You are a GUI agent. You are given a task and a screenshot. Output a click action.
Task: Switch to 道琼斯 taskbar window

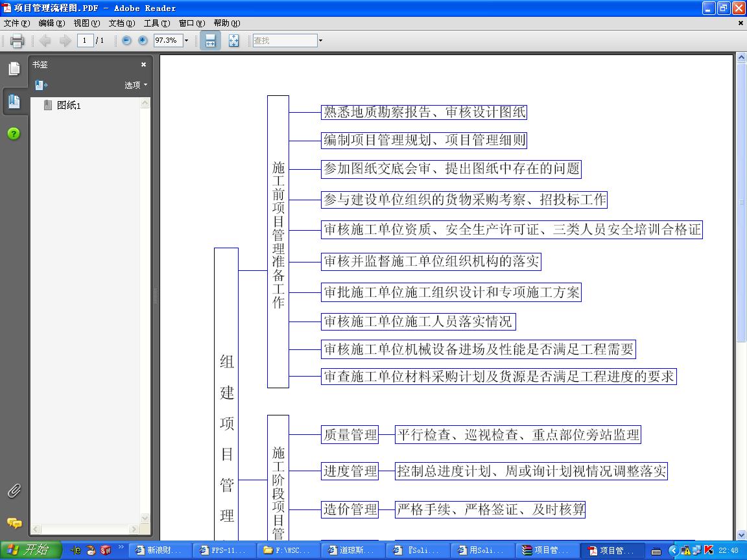[x=353, y=550]
